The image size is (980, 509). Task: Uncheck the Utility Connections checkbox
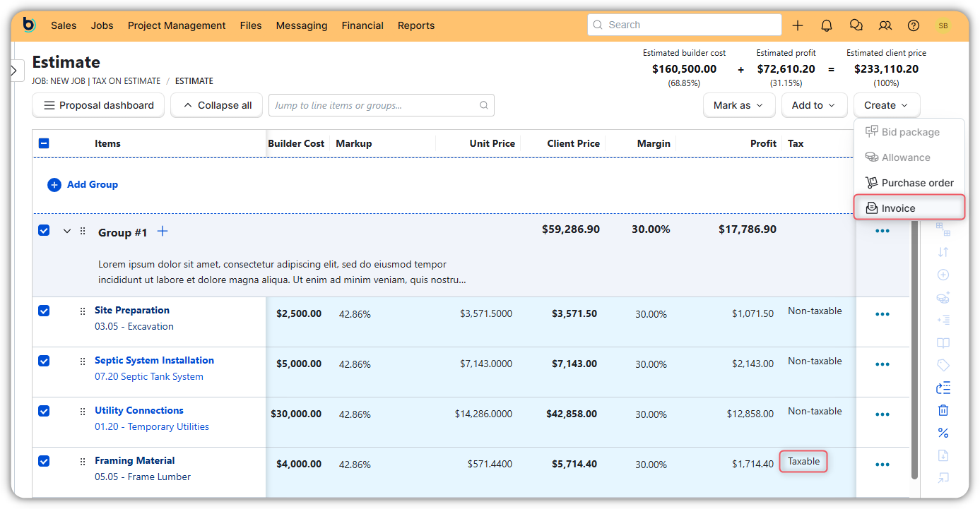tap(44, 411)
